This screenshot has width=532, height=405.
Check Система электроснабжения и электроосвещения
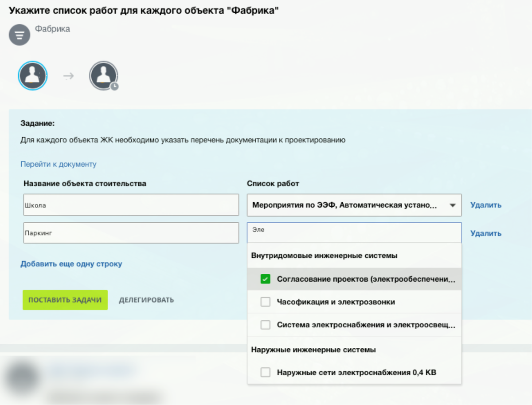point(265,325)
